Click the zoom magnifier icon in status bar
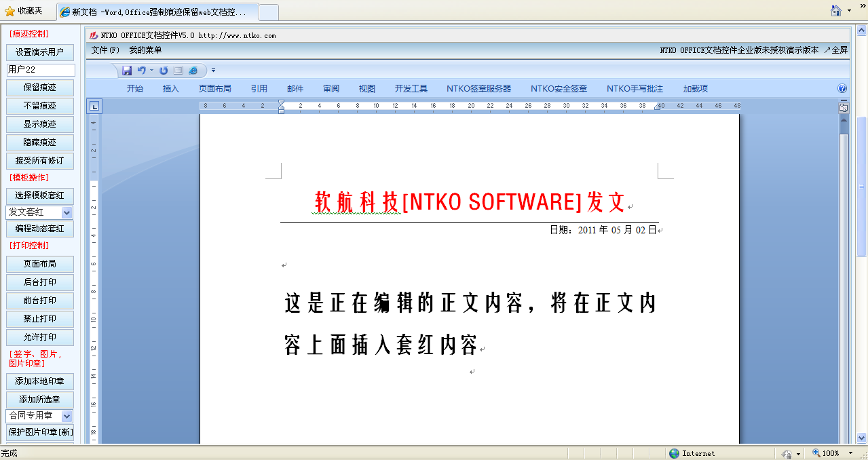This screenshot has width=868, height=460. coord(816,453)
